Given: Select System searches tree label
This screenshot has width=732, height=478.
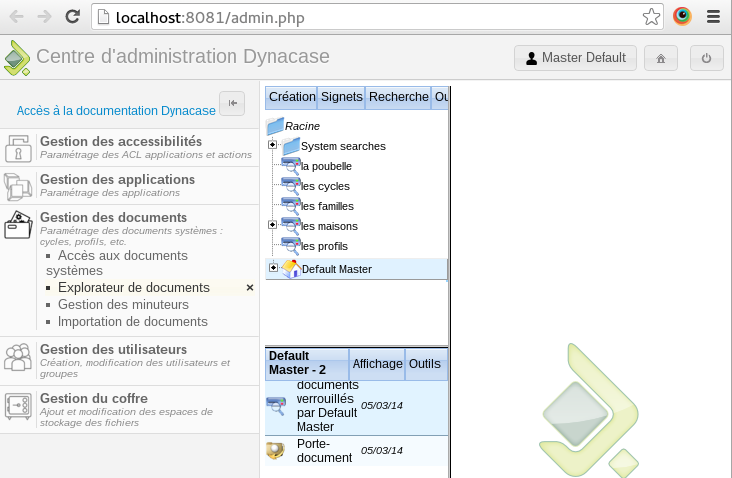Looking at the screenshot, I should tap(343, 147).
